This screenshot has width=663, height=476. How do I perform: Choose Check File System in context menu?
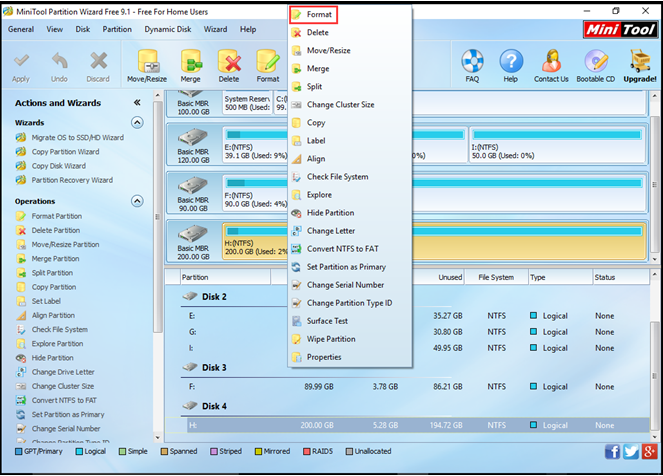(350, 177)
